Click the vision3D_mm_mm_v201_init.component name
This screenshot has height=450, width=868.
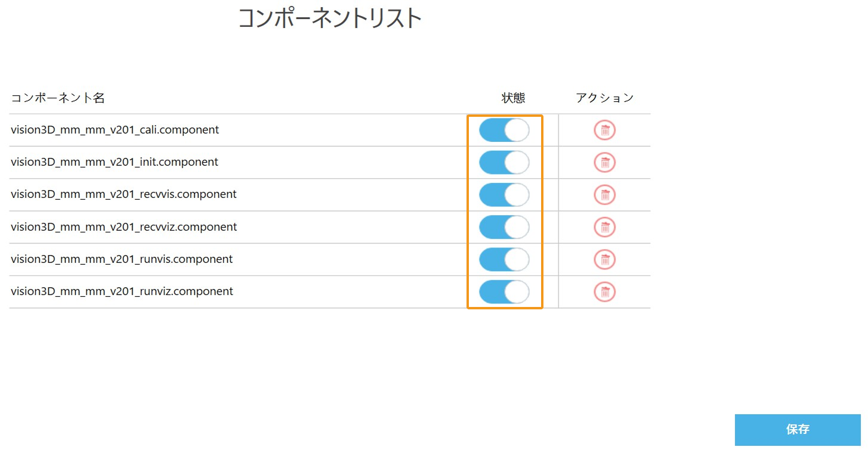(x=115, y=162)
